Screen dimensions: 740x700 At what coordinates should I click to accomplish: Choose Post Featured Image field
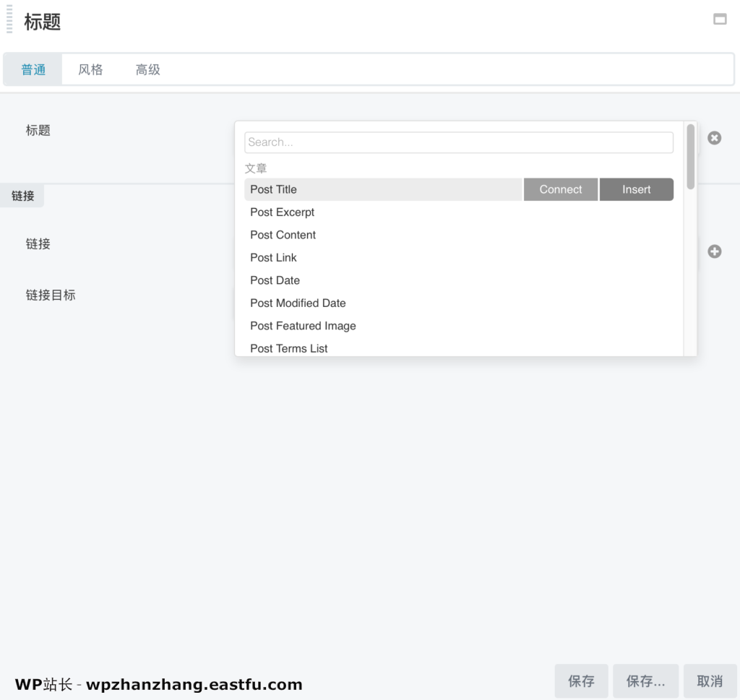pyautogui.click(x=304, y=326)
